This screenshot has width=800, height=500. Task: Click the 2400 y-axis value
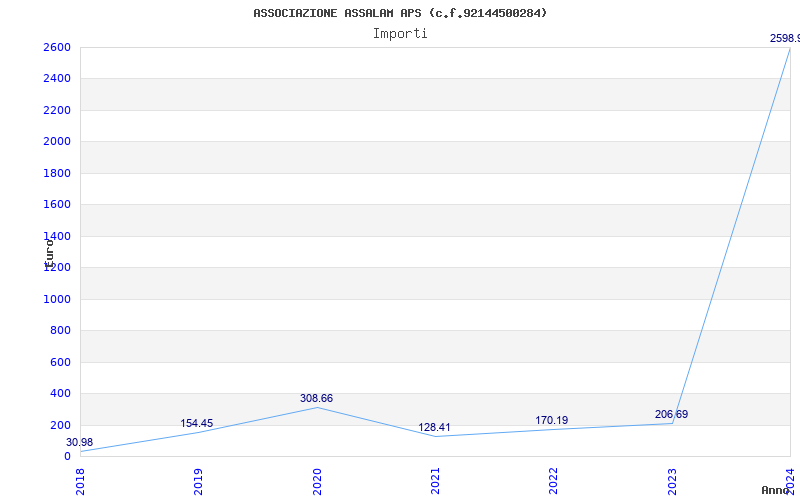57,79
